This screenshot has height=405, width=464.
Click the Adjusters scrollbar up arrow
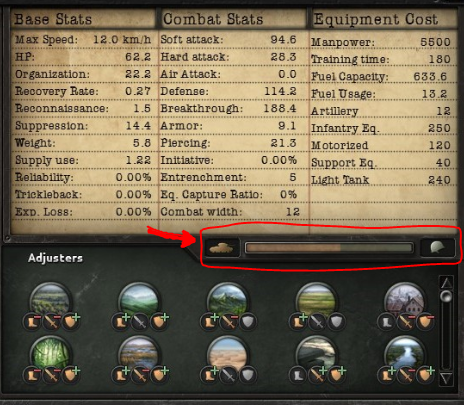[x=446, y=283]
